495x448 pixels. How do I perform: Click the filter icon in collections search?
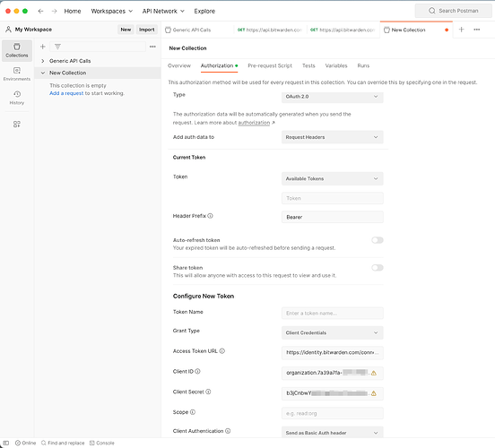(x=57, y=47)
